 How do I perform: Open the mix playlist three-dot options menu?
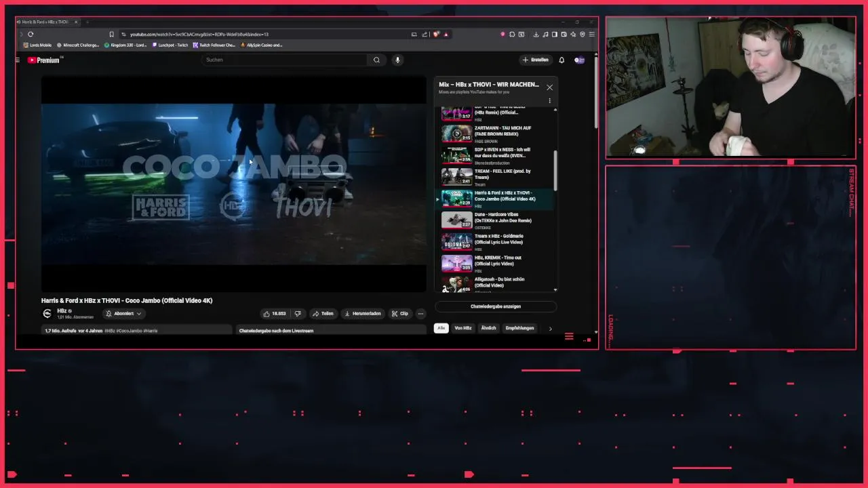[x=549, y=100]
